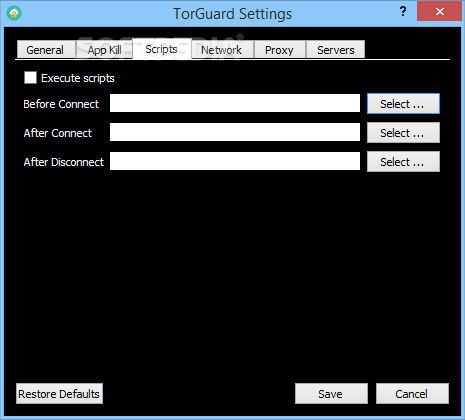Cancel the settings dialog

412,394
